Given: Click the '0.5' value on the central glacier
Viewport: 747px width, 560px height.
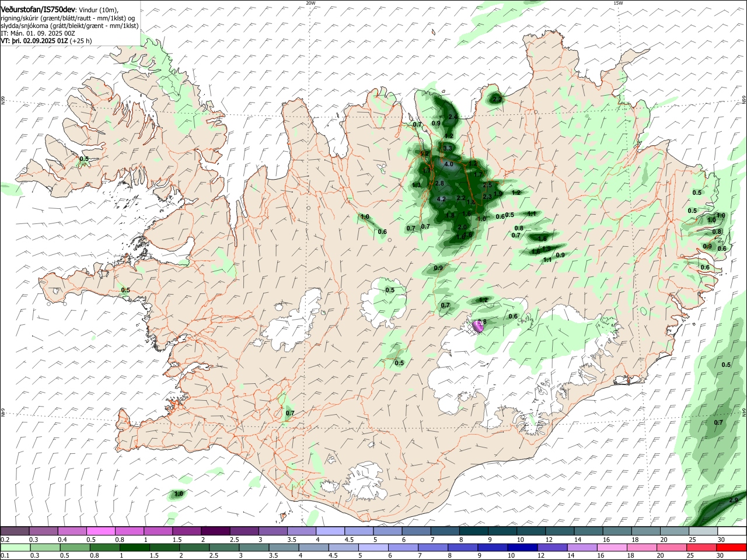Looking at the screenshot, I should pos(390,290).
